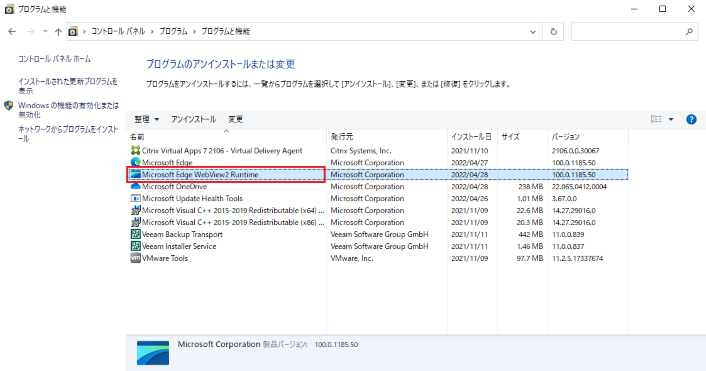Click install date 2021/11/10 cell
Screen dimensions: 706x371
coord(470,150)
